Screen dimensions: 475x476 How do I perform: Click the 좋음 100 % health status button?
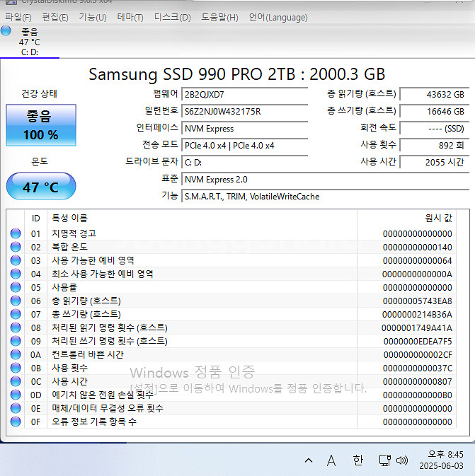(41, 125)
